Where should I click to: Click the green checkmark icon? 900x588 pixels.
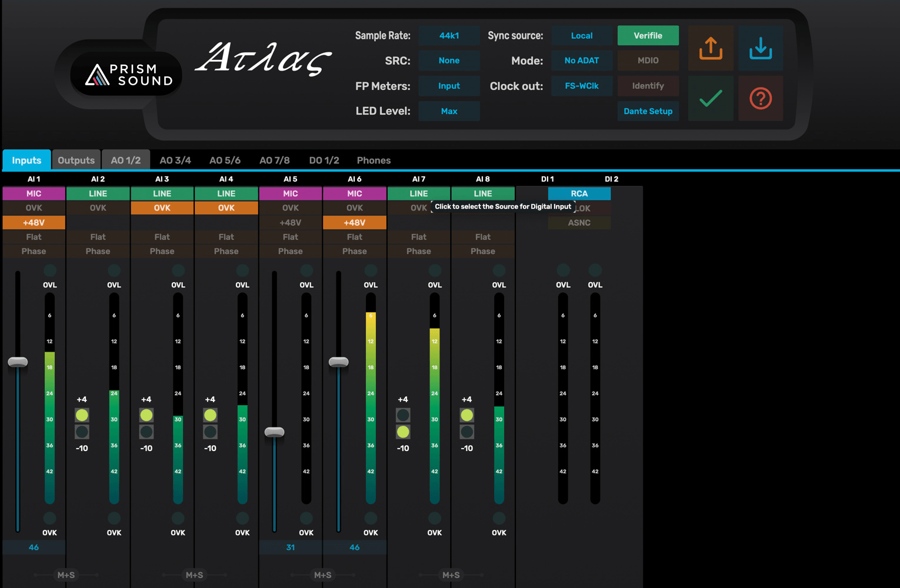(711, 98)
